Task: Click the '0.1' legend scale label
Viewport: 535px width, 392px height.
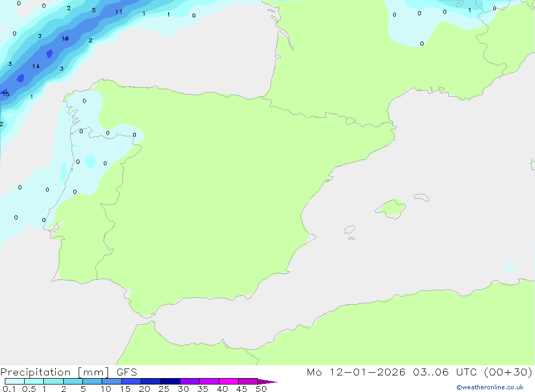Action: (9, 389)
